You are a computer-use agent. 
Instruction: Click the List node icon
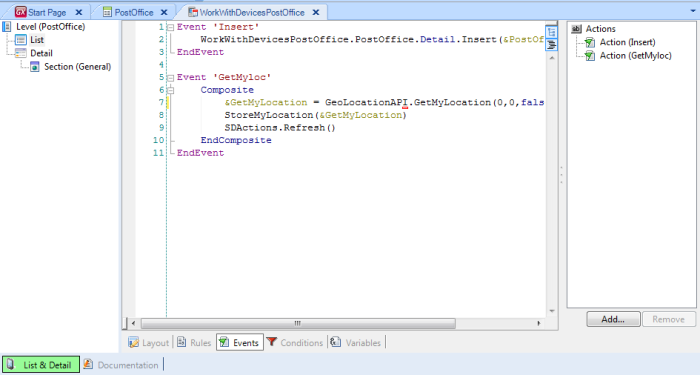[x=21, y=40]
